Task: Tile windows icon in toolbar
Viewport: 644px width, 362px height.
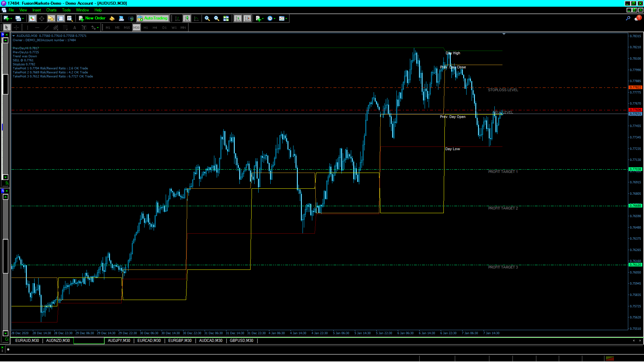Action: click(x=226, y=18)
